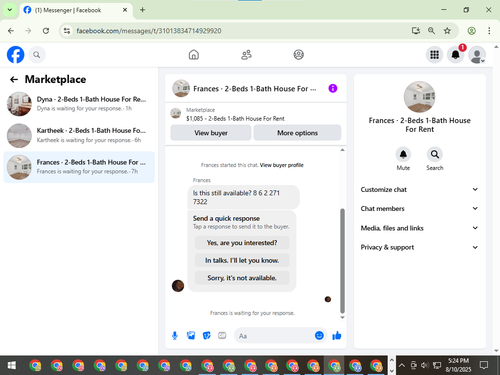Open the account profile avatar menu
The height and width of the screenshot is (375, 500).
coord(477,55)
